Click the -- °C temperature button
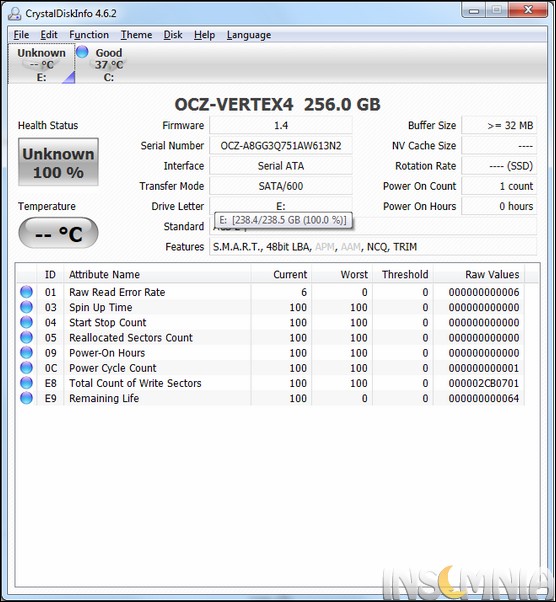The height and width of the screenshot is (602, 556). pos(58,233)
